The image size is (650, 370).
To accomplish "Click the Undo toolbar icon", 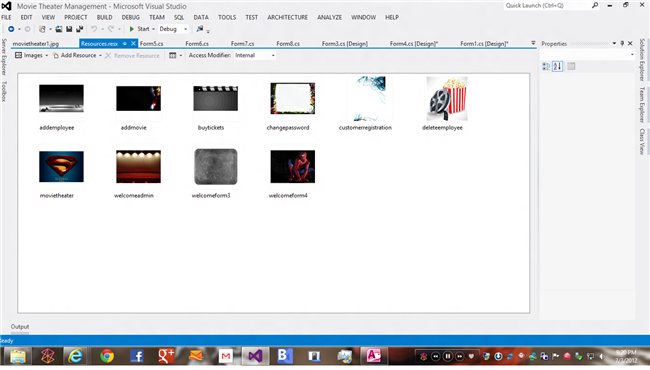I will coord(94,29).
